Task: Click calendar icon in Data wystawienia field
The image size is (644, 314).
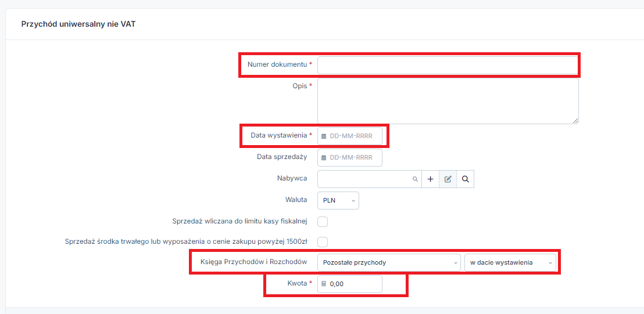Action: (324, 136)
